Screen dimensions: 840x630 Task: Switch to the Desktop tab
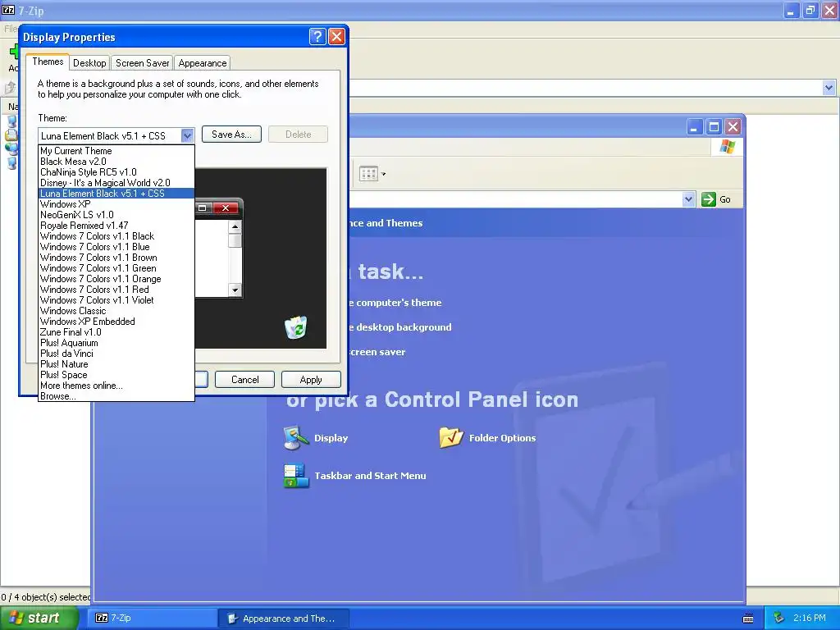pos(89,62)
